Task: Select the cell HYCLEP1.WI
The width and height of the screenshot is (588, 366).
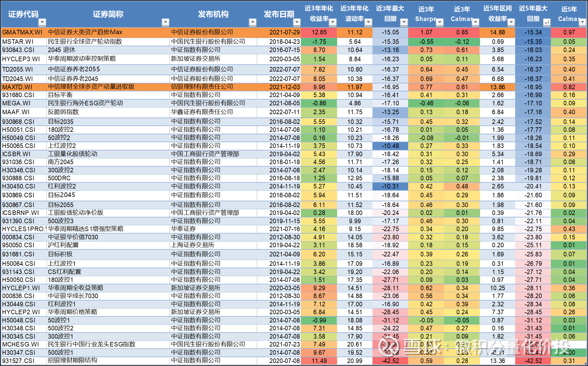Action: [24, 288]
